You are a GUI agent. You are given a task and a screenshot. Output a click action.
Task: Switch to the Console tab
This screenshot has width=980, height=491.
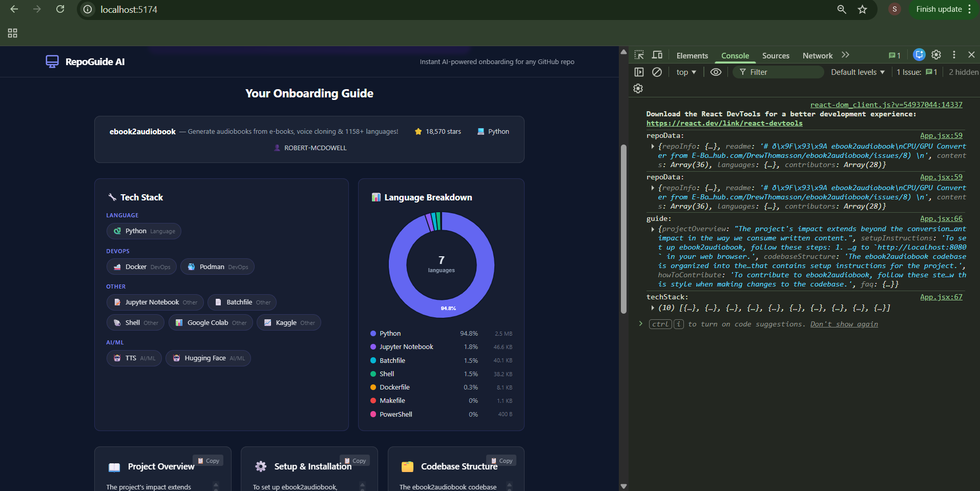point(735,56)
